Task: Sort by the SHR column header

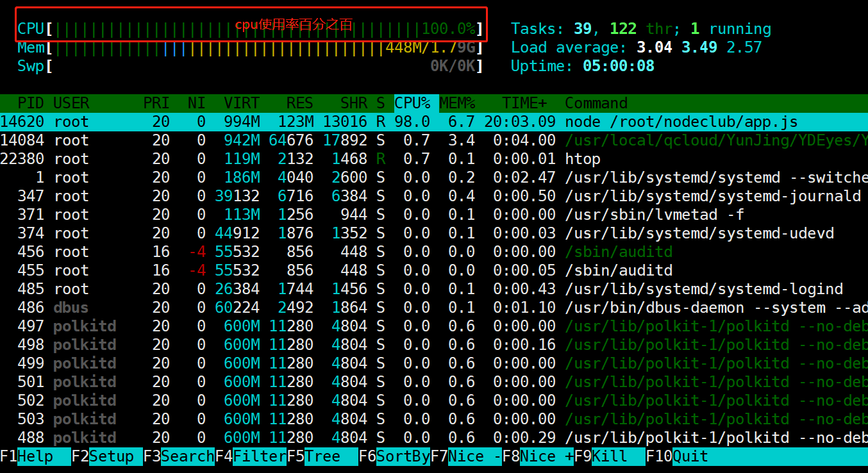Action: click(354, 103)
